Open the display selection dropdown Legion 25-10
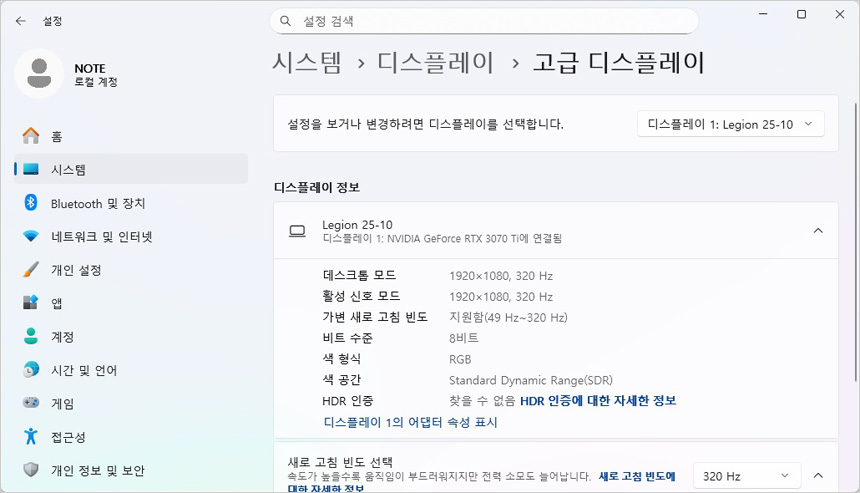This screenshot has width=860, height=493. coord(730,124)
